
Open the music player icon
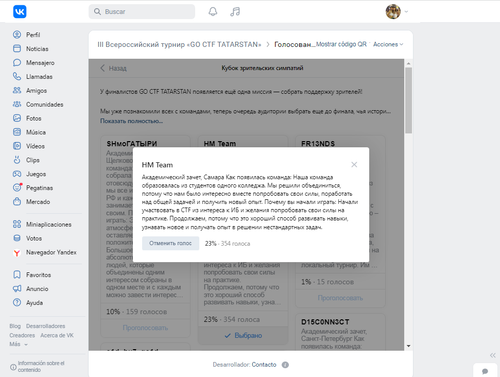(x=235, y=12)
